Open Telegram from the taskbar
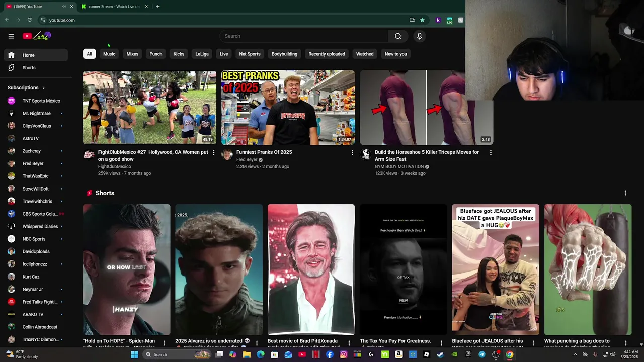This screenshot has width=644, height=362. tap(482, 354)
